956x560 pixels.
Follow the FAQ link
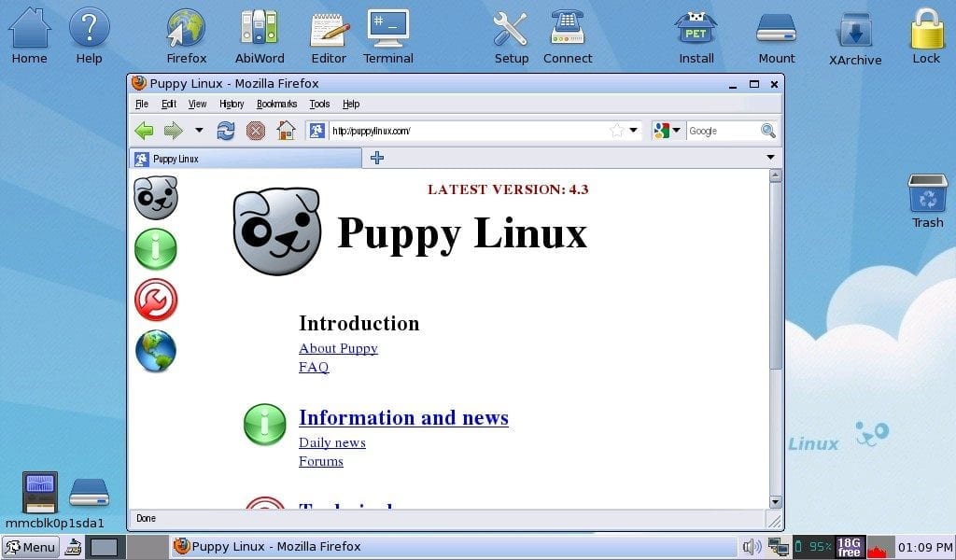click(314, 367)
